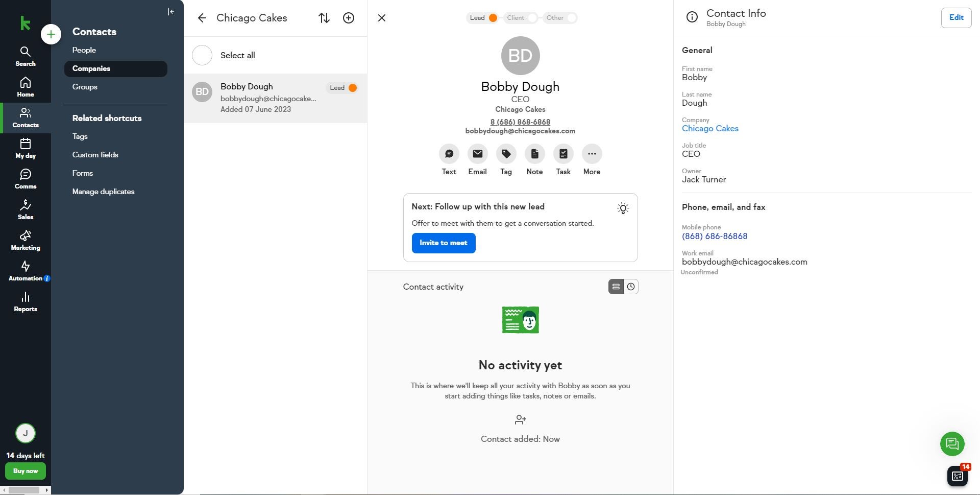This screenshot has width=980, height=495.
Task: Open the Note action icon
Action: (534, 154)
